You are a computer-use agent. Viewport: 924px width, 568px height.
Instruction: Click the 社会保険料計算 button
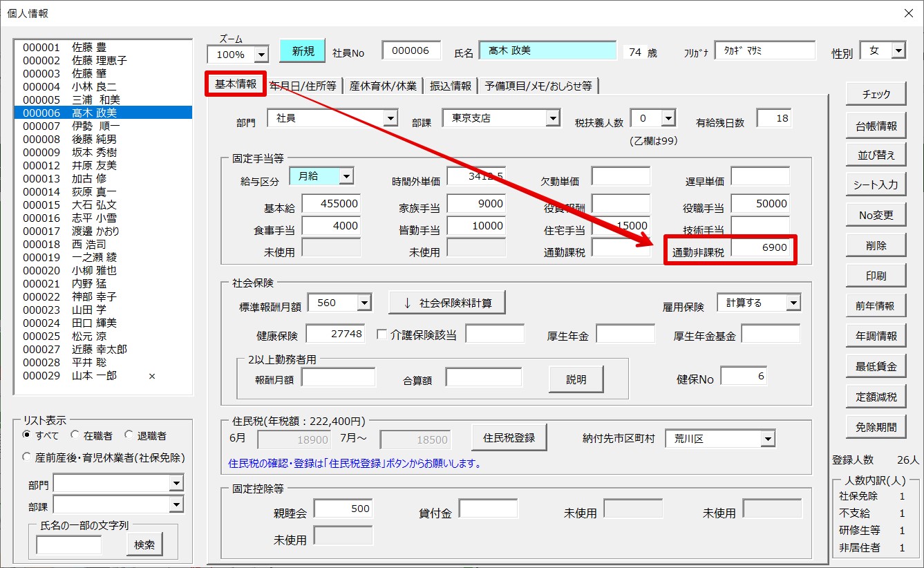[446, 303]
